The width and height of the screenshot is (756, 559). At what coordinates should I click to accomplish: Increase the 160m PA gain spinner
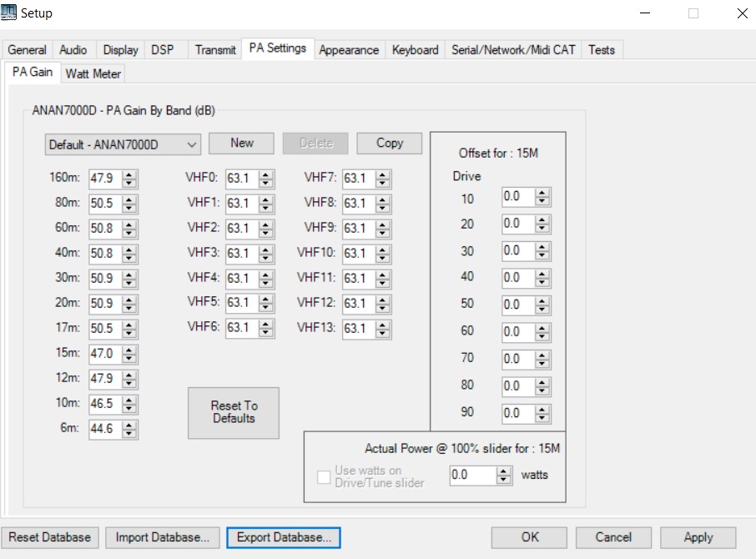pos(129,174)
